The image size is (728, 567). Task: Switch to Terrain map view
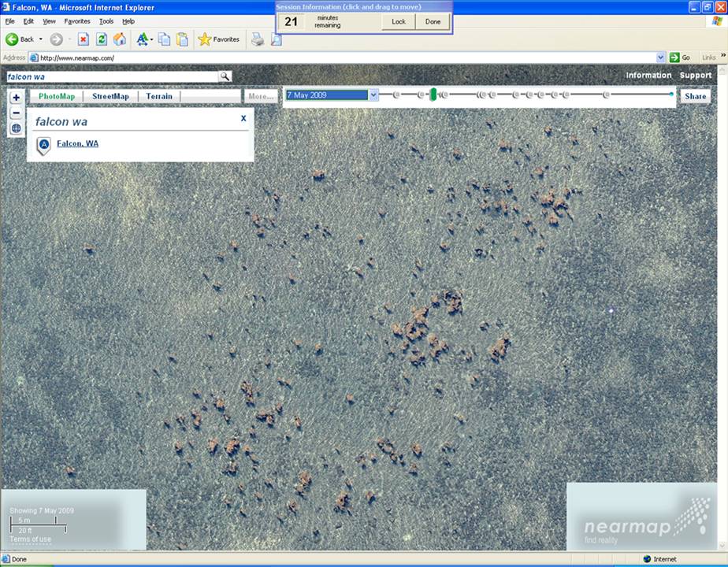pyautogui.click(x=159, y=96)
